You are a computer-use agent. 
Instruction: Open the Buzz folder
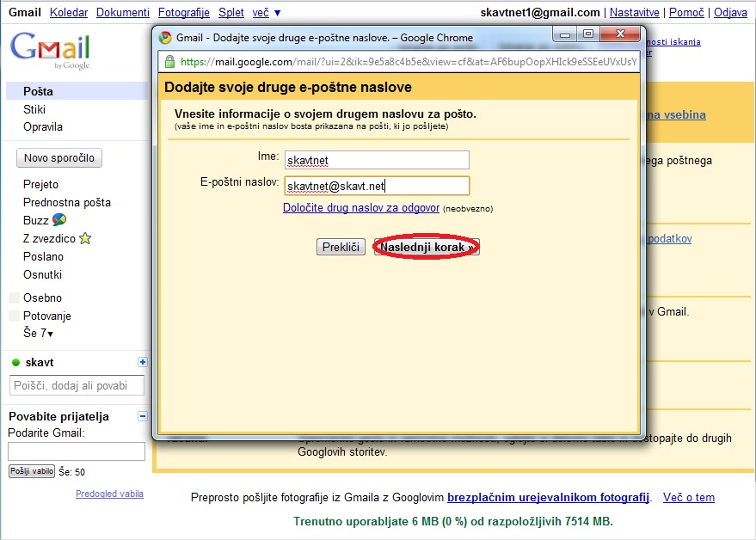pyautogui.click(x=35, y=220)
